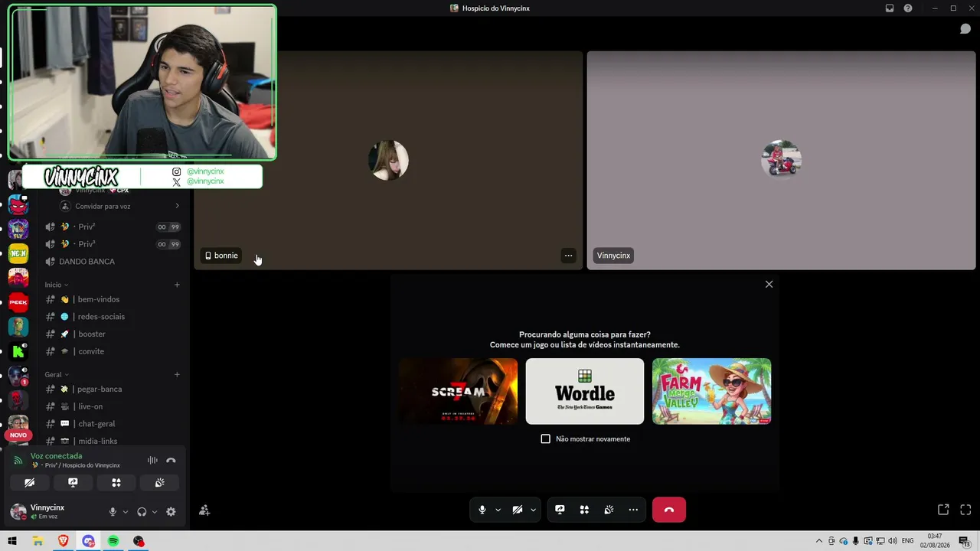
Task: Open File Explorer from the taskbar
Action: coord(38,541)
